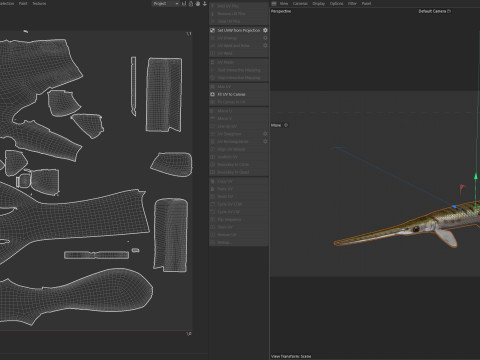Image resolution: width=480 pixels, height=360 pixels.
Task: Click the Boundary to Circle icon
Action: pos(213,165)
